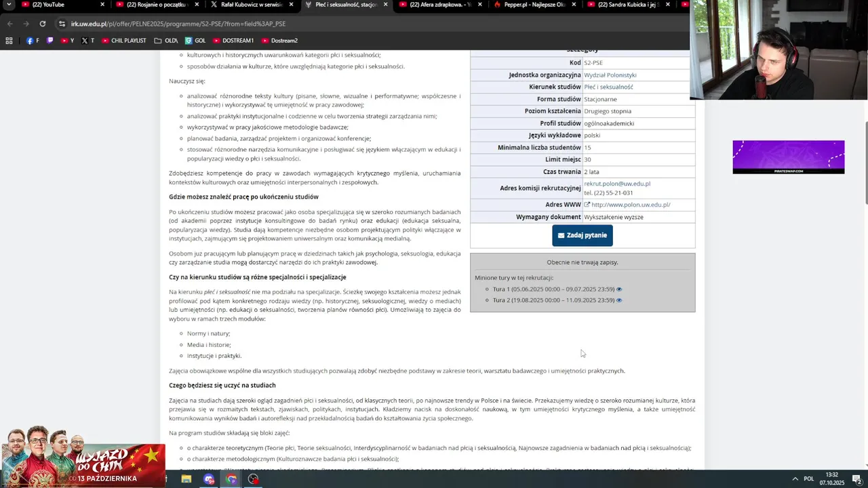868x488 pixels.
Task: Reload the page with the refresh icon
Action: tap(42, 24)
